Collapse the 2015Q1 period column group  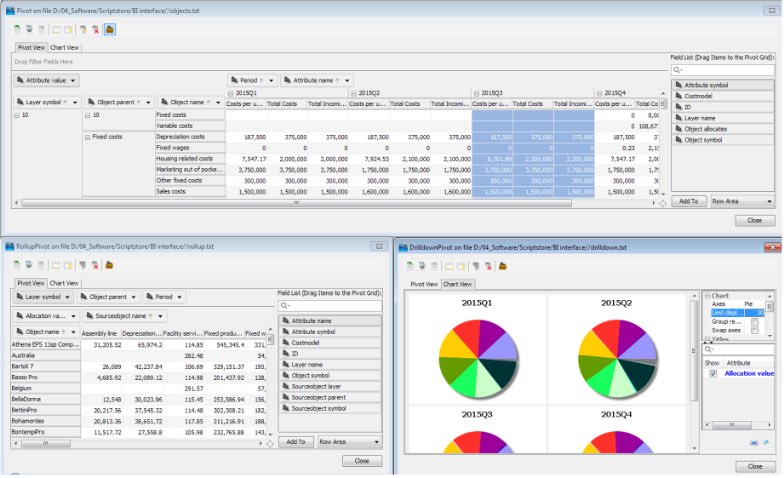pyautogui.click(x=230, y=93)
